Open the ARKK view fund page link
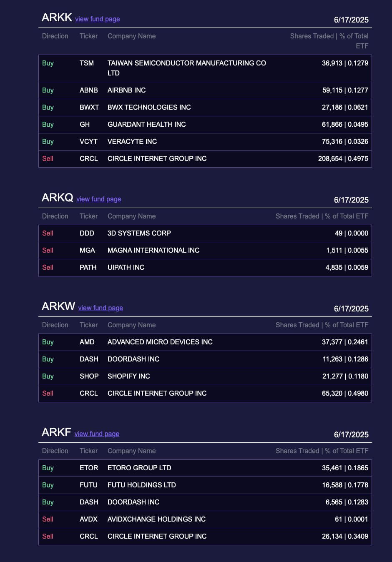 (97, 19)
